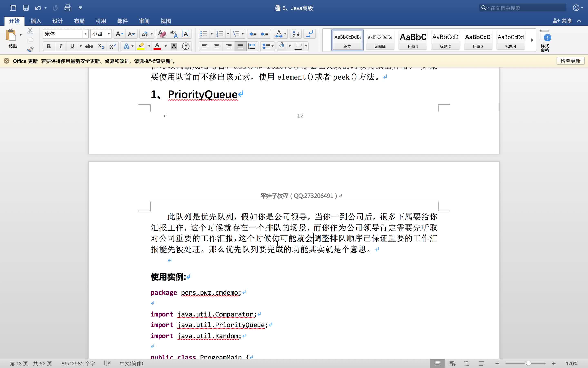
Task: Open the 插入 ribbon tab
Action: point(36,21)
